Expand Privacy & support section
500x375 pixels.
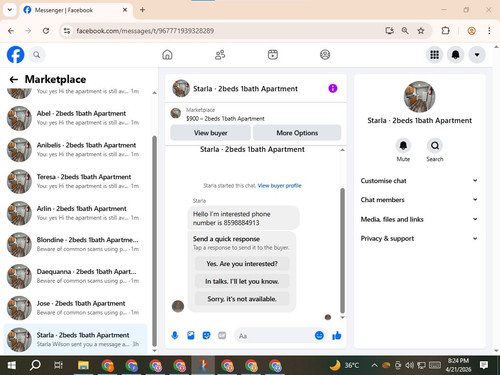click(419, 238)
